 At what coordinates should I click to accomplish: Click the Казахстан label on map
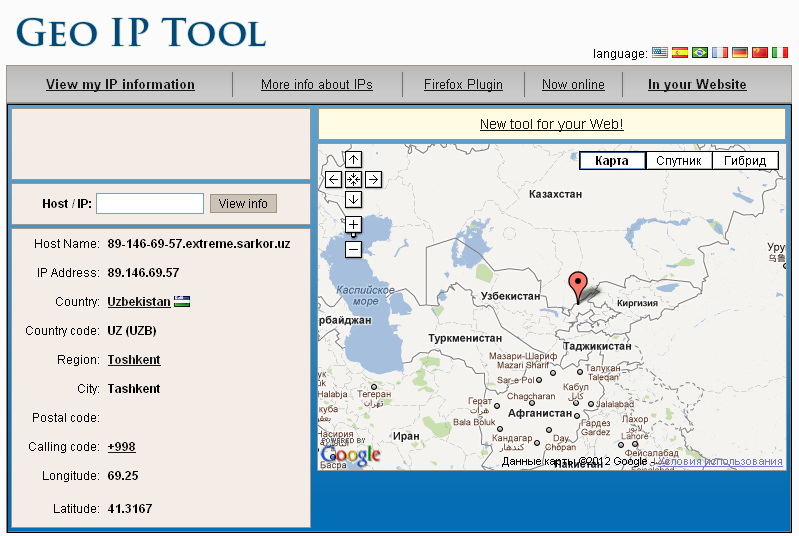pos(555,194)
